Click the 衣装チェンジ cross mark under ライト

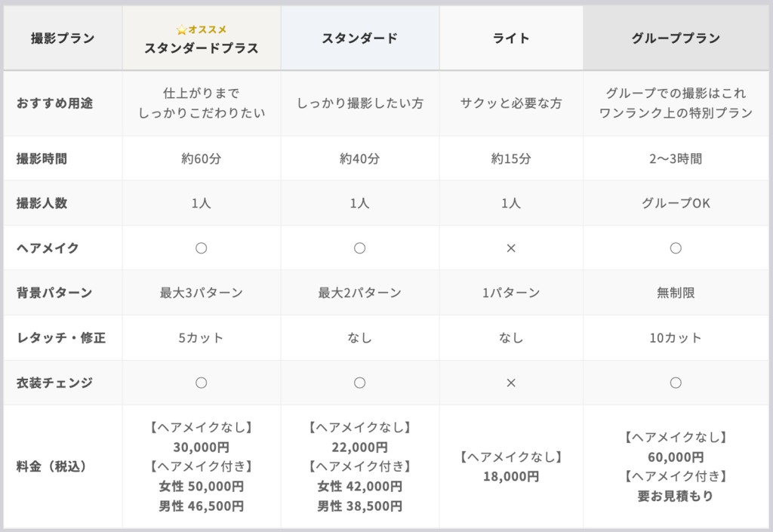pyautogui.click(x=511, y=383)
